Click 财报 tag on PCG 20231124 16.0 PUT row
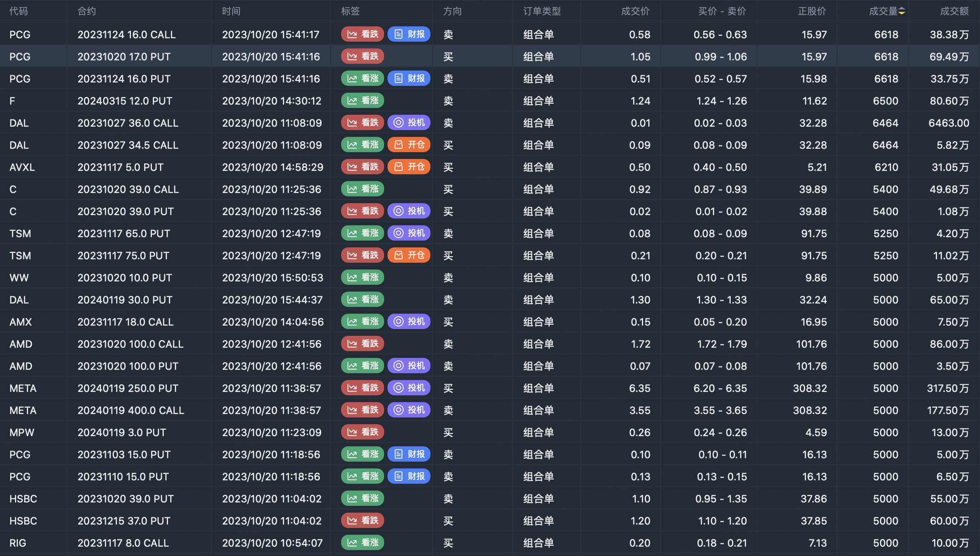Image resolution: width=980 pixels, height=556 pixels. tap(409, 79)
